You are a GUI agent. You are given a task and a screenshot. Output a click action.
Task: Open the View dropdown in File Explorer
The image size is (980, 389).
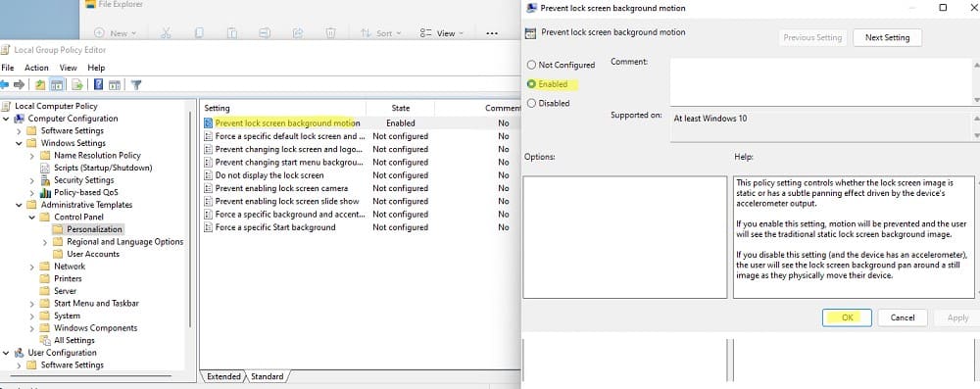click(442, 33)
